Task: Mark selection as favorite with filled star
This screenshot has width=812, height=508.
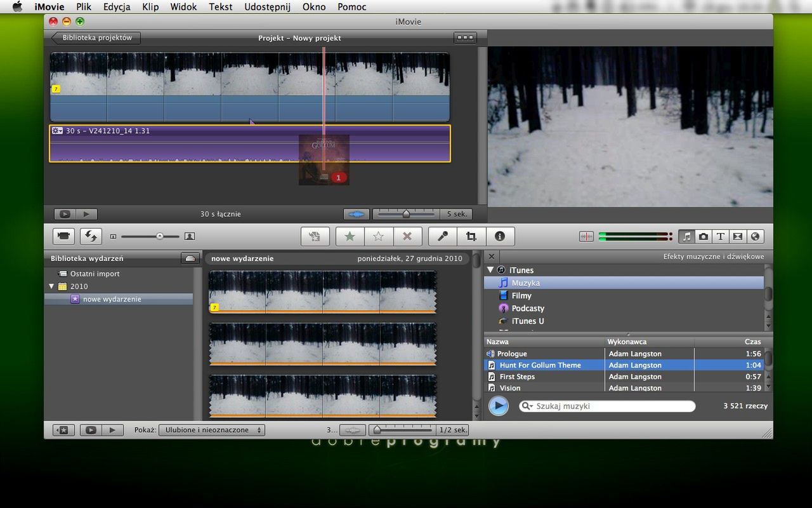Action: click(350, 236)
